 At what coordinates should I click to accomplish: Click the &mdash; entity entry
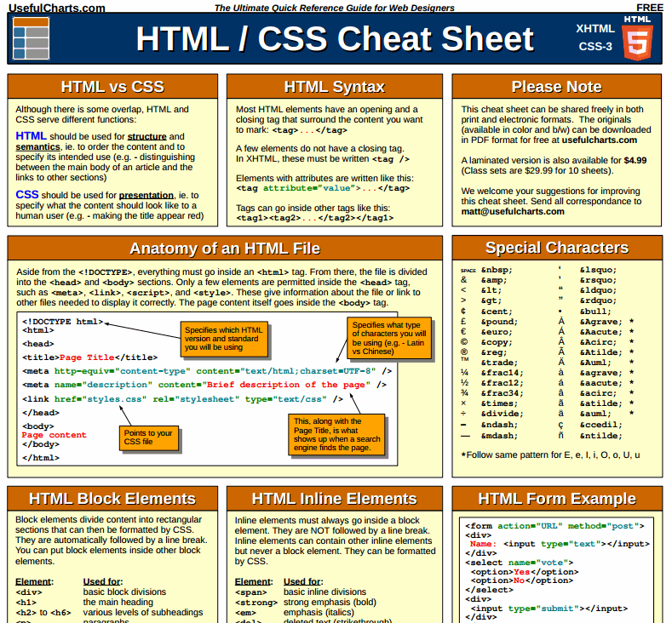[x=499, y=436]
